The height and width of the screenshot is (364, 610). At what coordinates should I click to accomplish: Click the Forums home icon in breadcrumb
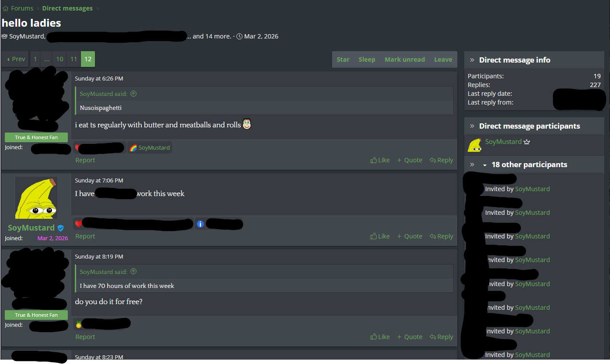5,8
